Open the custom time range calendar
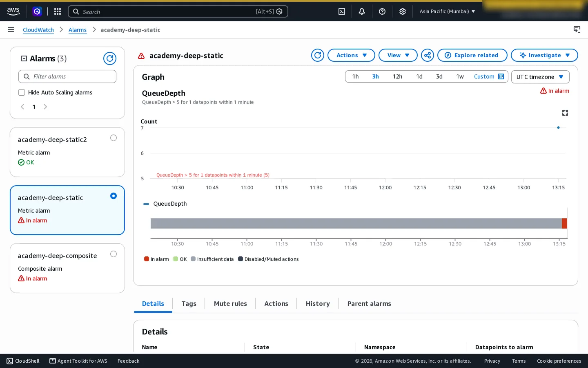The height and width of the screenshot is (368, 588). (489, 76)
